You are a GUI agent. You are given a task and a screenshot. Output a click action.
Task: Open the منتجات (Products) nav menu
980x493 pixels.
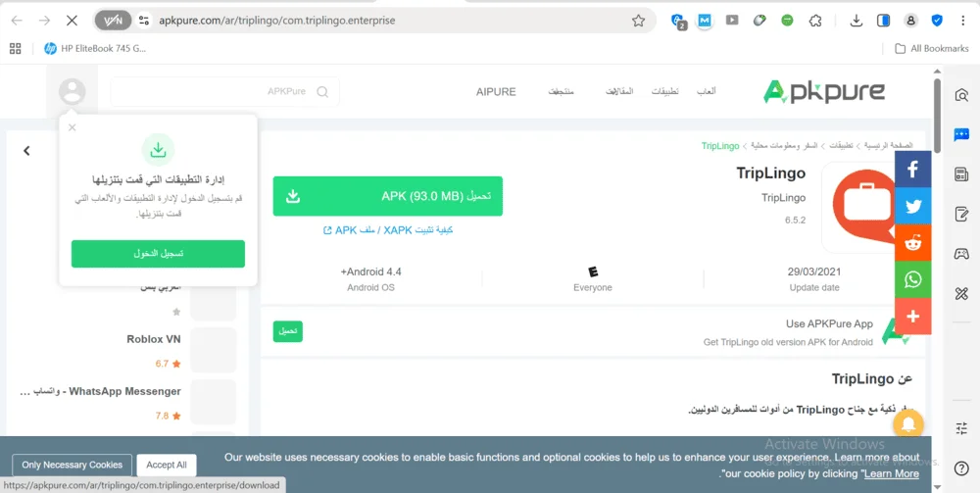point(561,92)
